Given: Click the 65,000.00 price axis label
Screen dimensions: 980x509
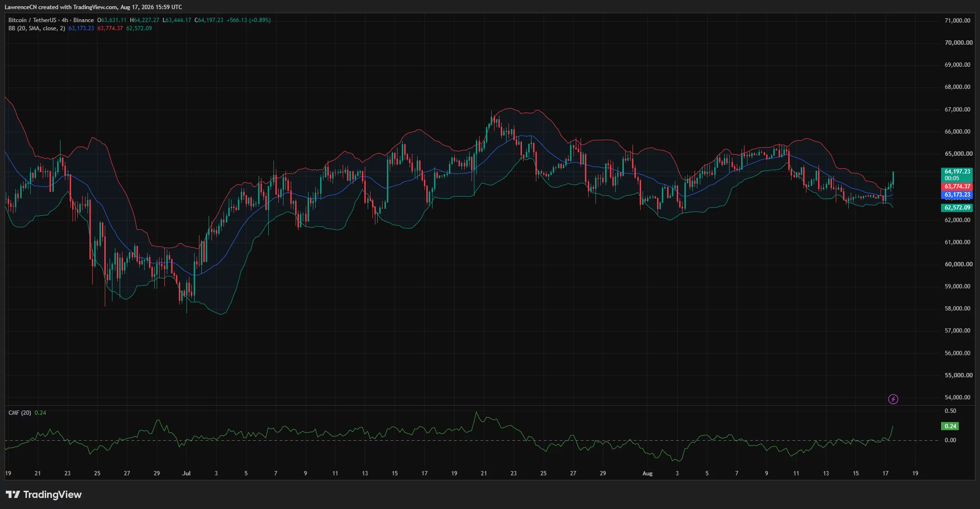Looking at the screenshot, I should [x=958, y=154].
